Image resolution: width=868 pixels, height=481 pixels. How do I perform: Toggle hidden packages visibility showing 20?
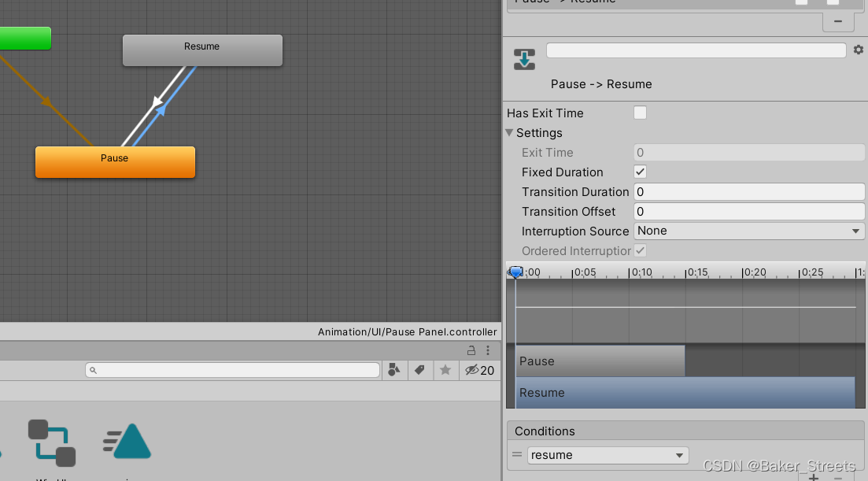click(x=479, y=370)
